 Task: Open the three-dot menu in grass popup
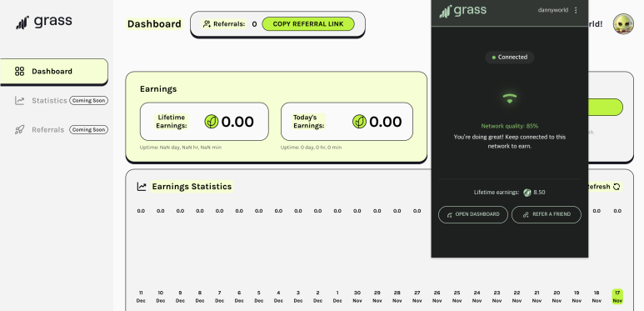point(576,10)
